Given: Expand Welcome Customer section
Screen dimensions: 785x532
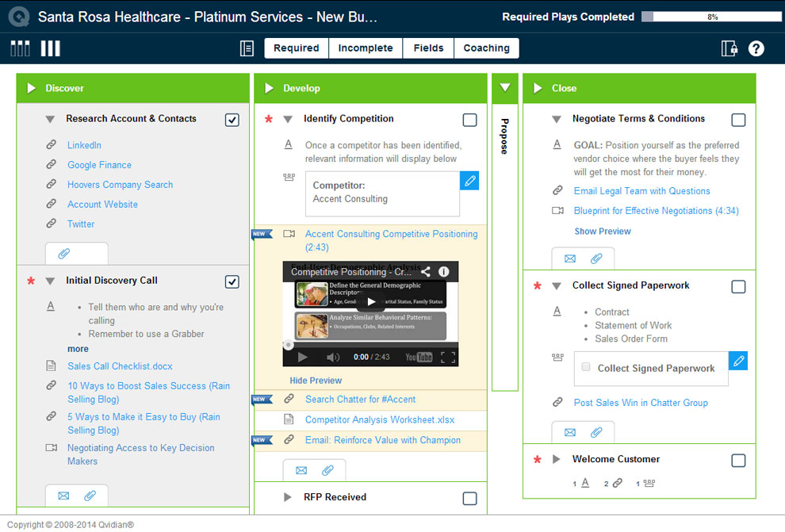Looking at the screenshot, I should click(x=556, y=459).
